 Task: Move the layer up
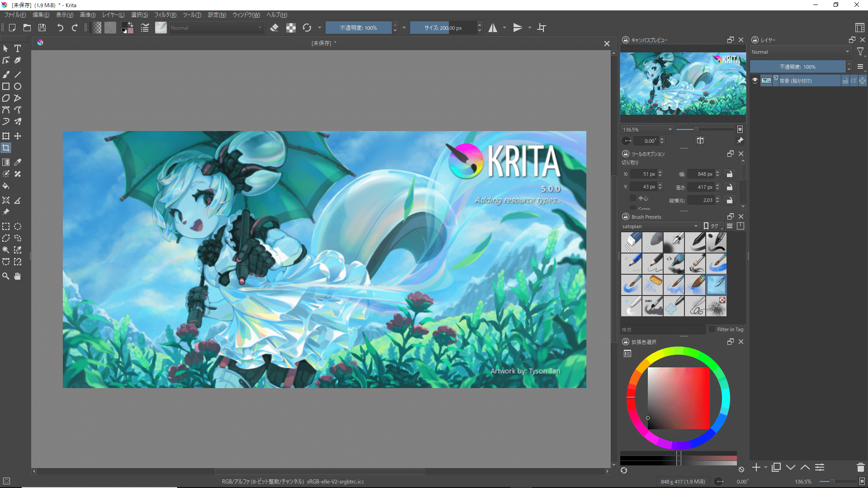(805, 467)
